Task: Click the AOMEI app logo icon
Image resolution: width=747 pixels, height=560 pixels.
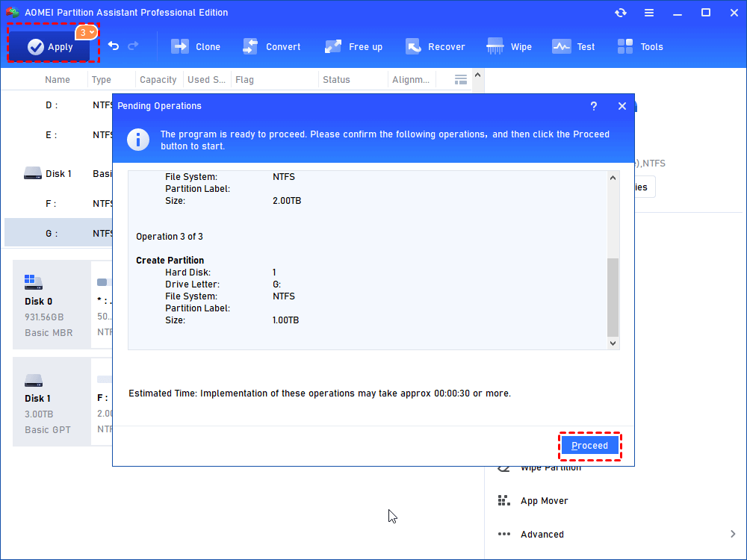Action: (13, 13)
